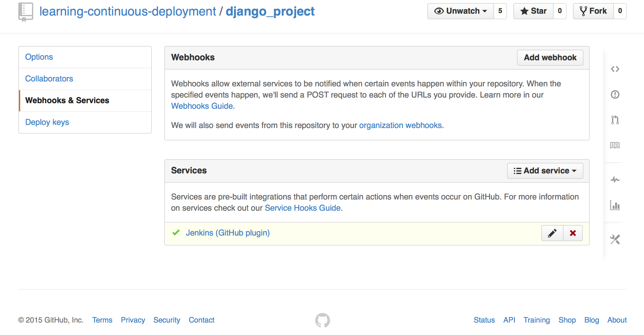Screen dimensions: 644x335
Task: Fork the django_project repository
Action: tap(593, 11)
